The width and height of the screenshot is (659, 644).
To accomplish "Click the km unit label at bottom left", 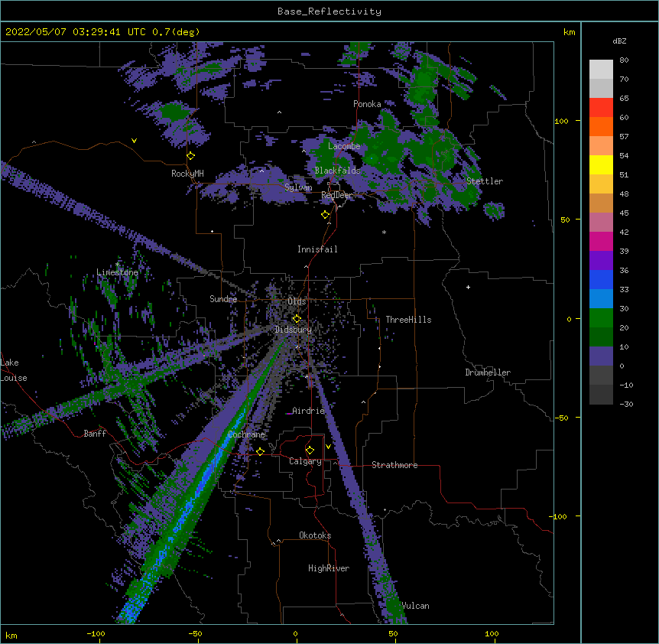I will [11, 636].
